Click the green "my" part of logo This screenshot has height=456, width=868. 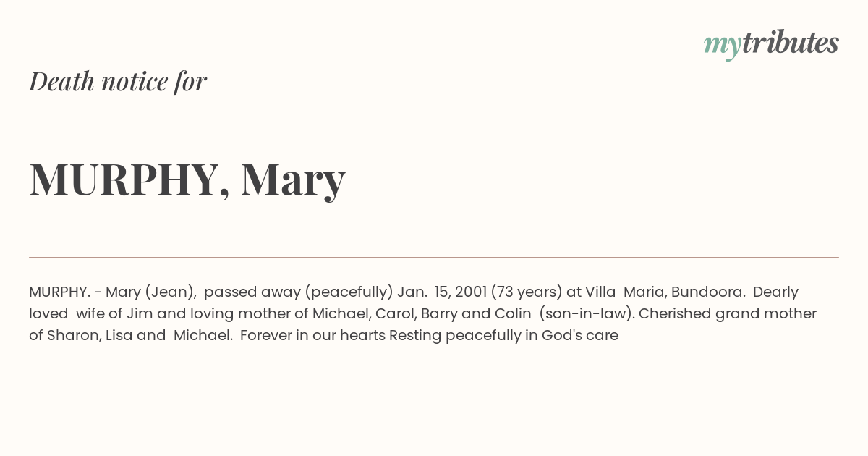pyautogui.click(x=723, y=46)
